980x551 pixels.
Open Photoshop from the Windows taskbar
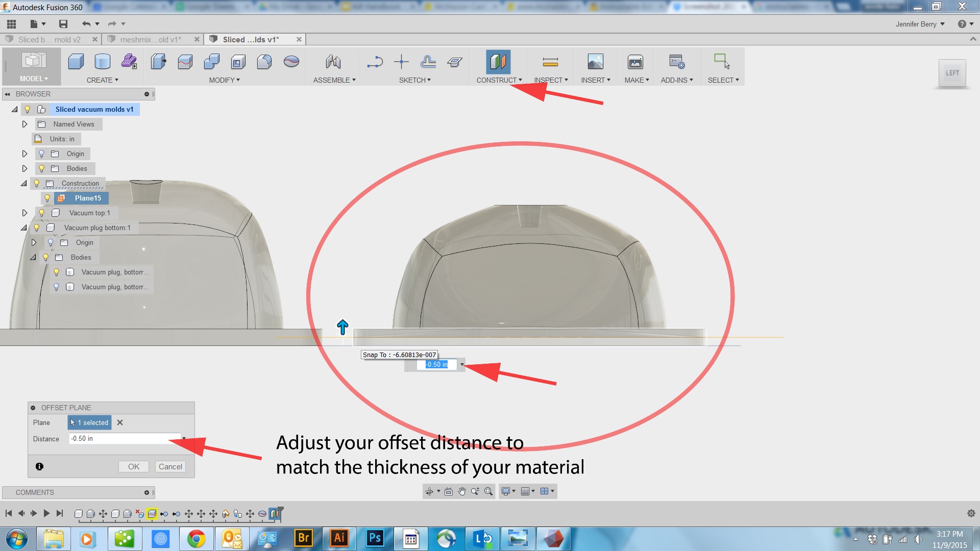pyautogui.click(x=375, y=538)
